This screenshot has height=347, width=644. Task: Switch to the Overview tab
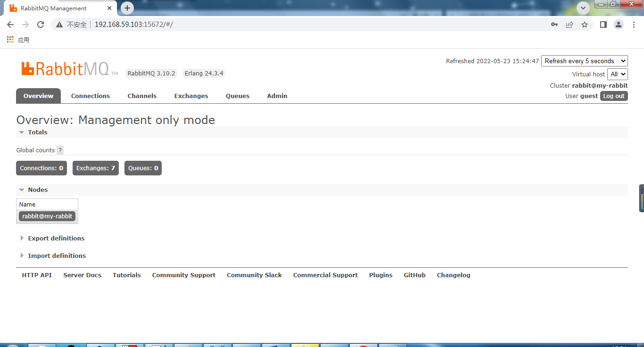(38, 96)
